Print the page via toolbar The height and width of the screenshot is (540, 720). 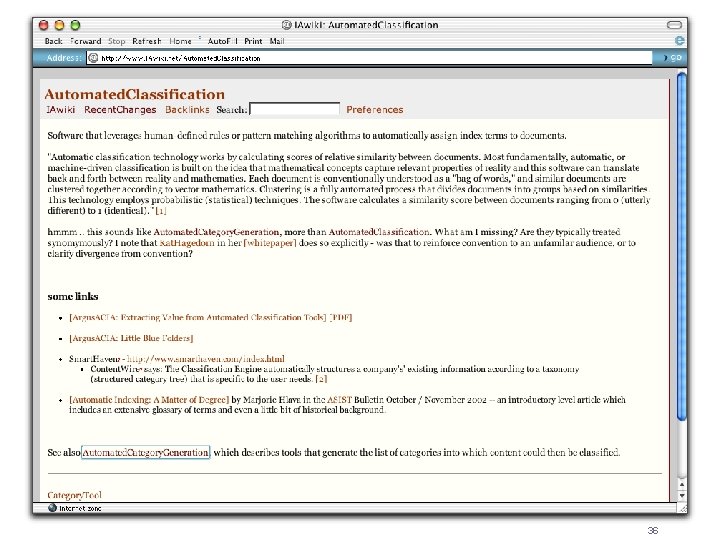(253, 41)
